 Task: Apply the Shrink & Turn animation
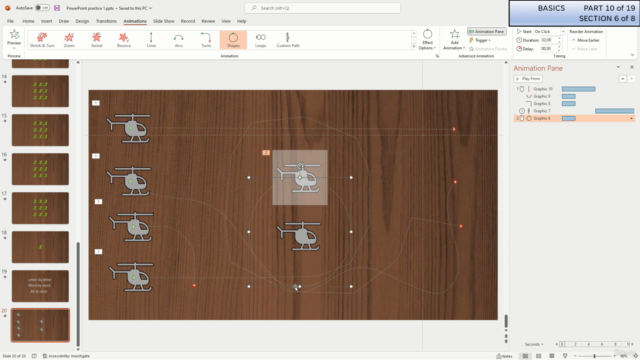point(42,40)
